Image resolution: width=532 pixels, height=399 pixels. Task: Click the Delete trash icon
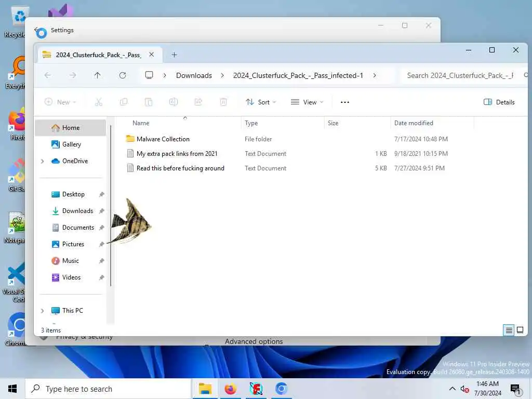(223, 102)
